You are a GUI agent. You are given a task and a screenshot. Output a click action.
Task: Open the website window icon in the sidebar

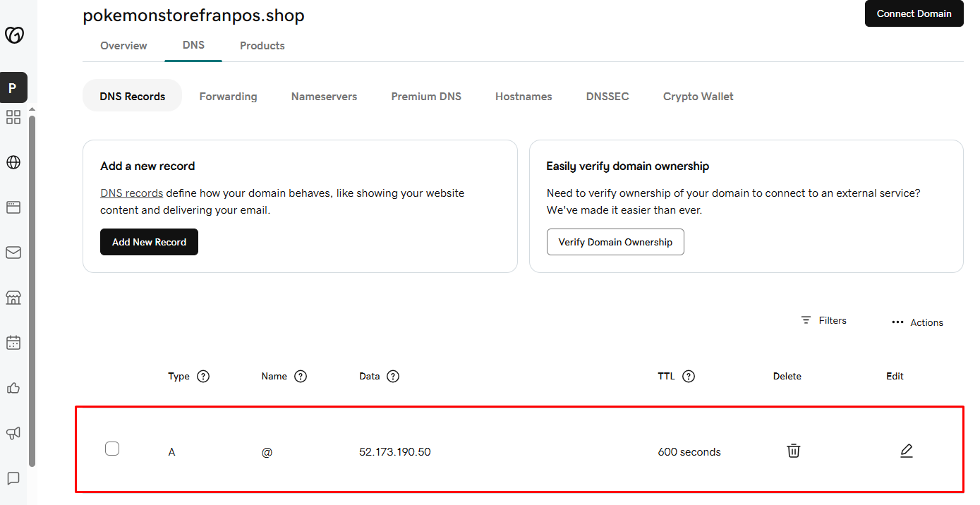[x=13, y=207]
